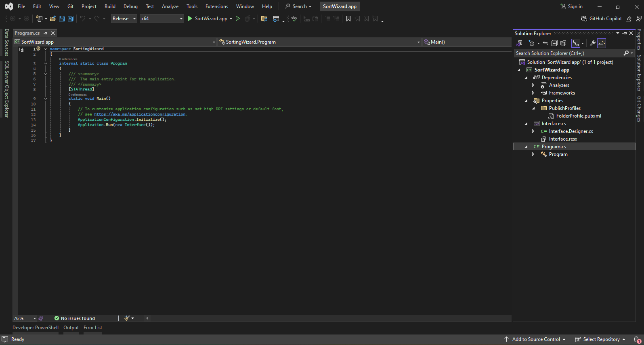The image size is (644, 345).
Task: Click the Search box in title bar
Action: tap(298, 6)
